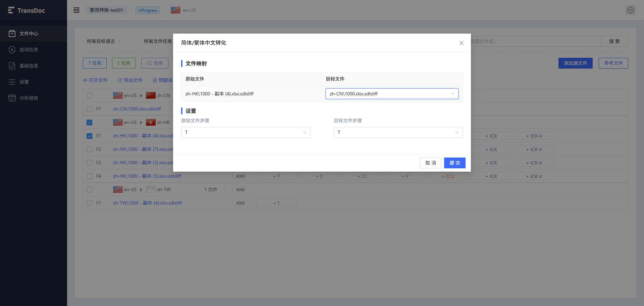Close the 简体/繁体中文转化 dialog

click(x=462, y=43)
